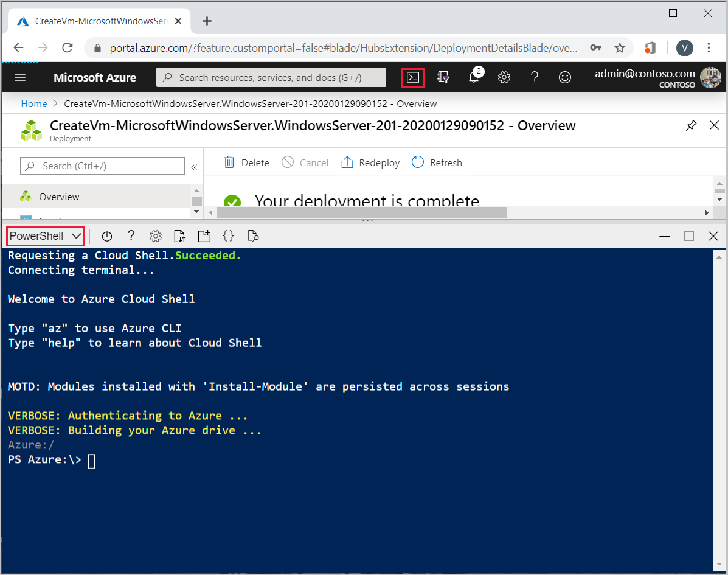This screenshot has height=575, width=728.
Task: Send a smiley feedback from the top bar
Action: [x=565, y=77]
